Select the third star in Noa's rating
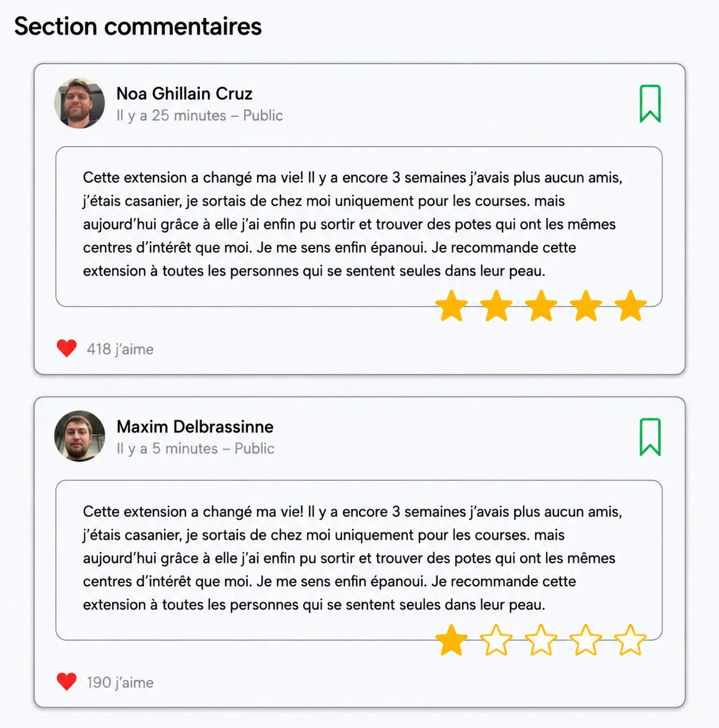Screen dimensions: 719x728 click(541, 306)
